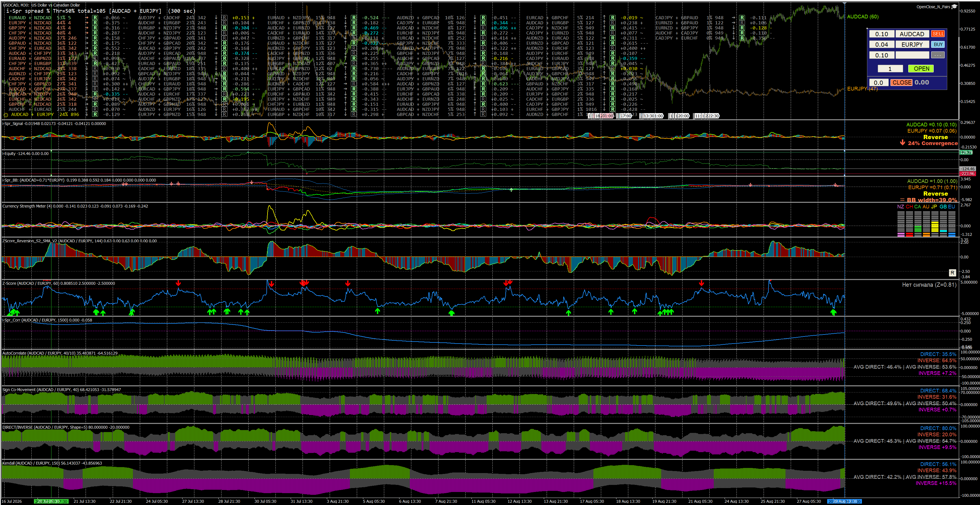Click the i-Spr spread header line
Image resolution: width=980 pixels, height=505 pixels.
pyautogui.click(x=101, y=11)
